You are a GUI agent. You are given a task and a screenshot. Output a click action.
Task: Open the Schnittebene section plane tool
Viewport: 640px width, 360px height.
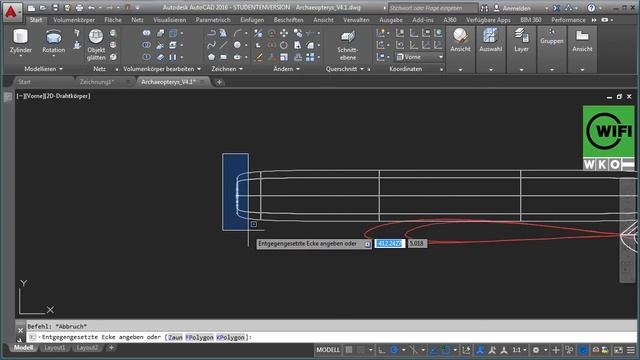tap(348, 45)
